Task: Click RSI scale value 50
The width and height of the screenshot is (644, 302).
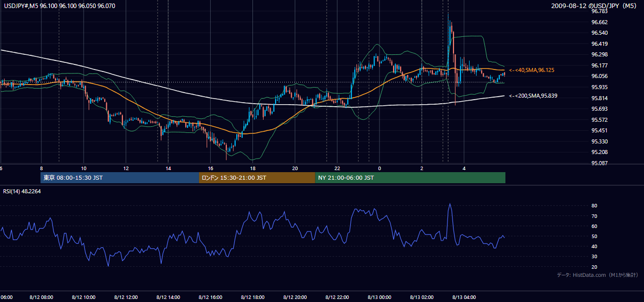Action: point(595,236)
